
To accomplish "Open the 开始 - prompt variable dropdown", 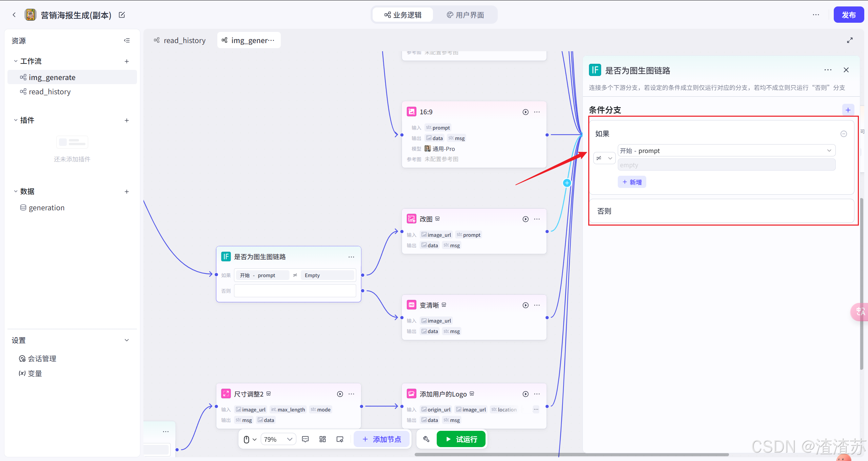I will (726, 151).
